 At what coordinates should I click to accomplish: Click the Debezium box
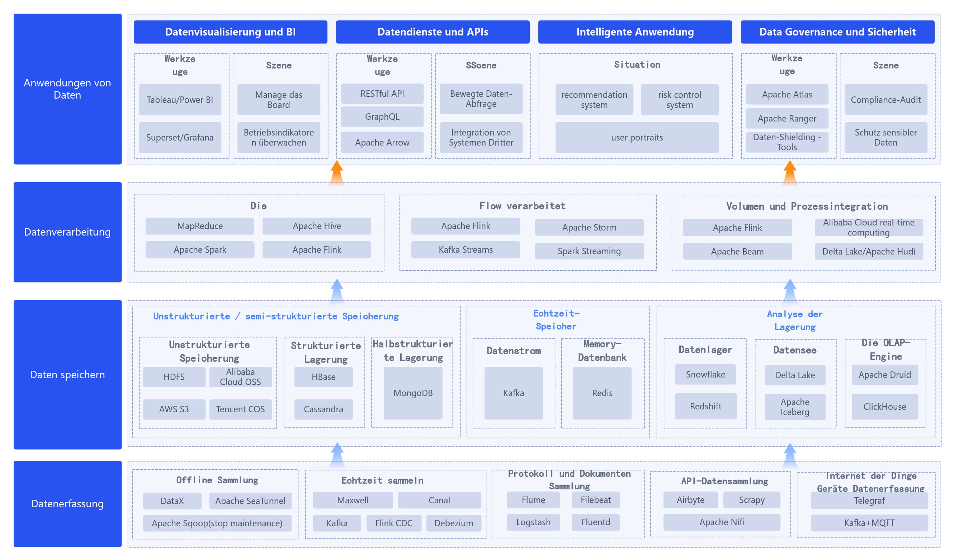(454, 523)
